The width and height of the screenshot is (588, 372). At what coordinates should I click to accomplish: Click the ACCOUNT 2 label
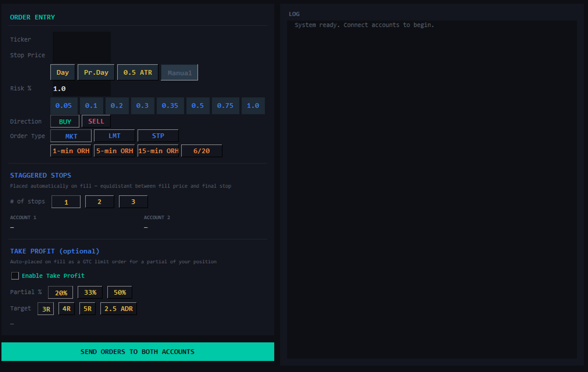click(157, 217)
